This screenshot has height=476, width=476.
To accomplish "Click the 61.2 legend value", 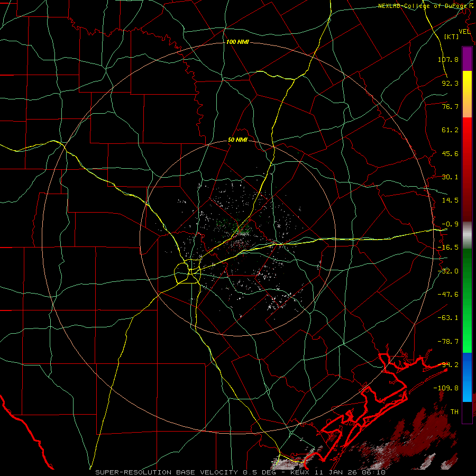I will [450, 130].
